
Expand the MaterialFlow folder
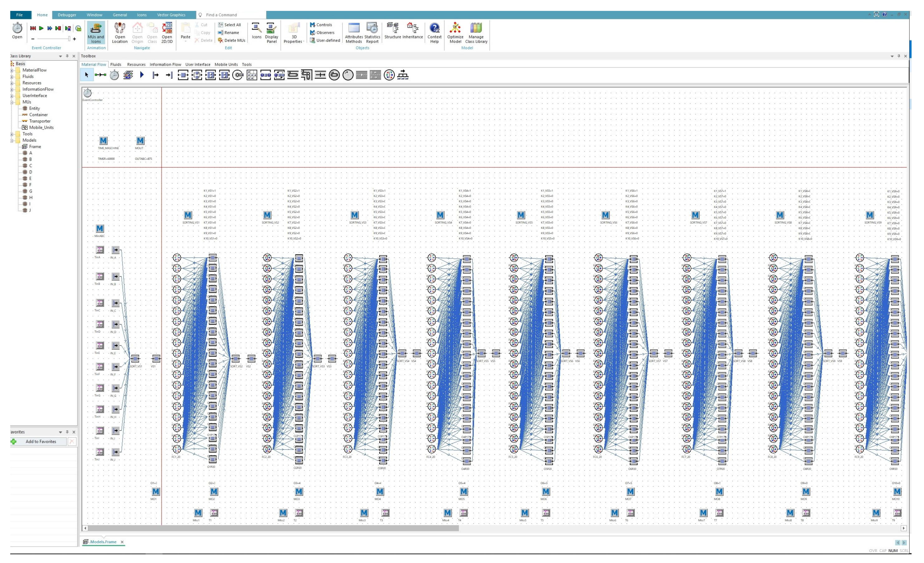pos(12,70)
